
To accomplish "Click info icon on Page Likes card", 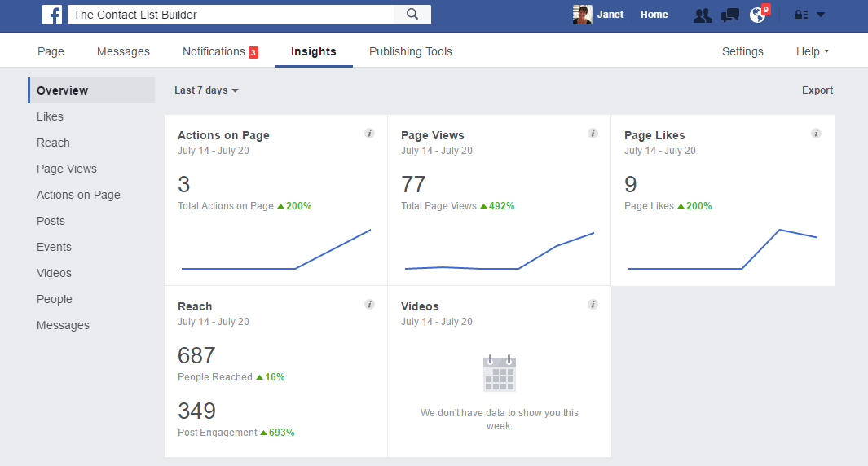I will [x=816, y=134].
